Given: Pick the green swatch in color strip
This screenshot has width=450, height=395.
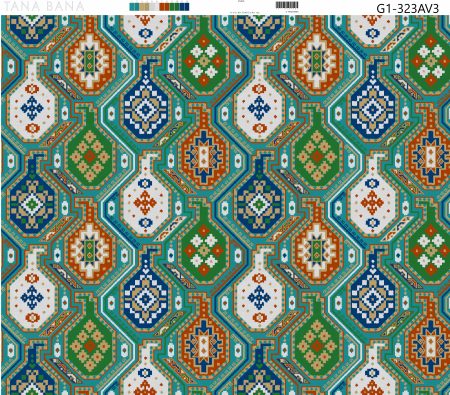Looking at the screenshot, I should [175, 7].
